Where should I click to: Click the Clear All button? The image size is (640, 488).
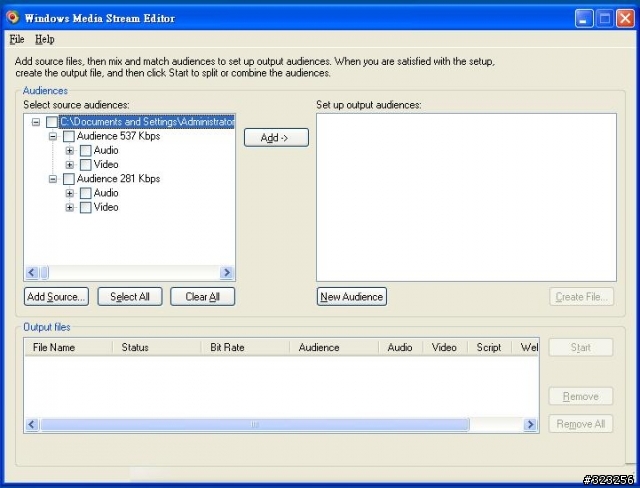pyautogui.click(x=202, y=297)
